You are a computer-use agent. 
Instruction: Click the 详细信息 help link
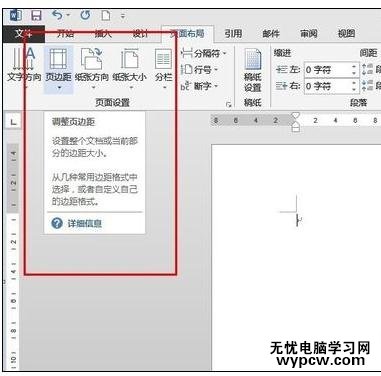click(x=77, y=223)
